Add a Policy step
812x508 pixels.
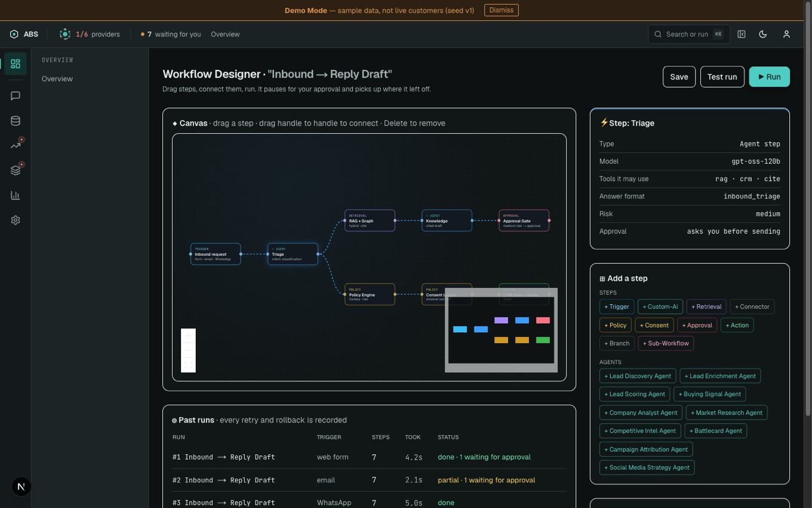coord(615,325)
